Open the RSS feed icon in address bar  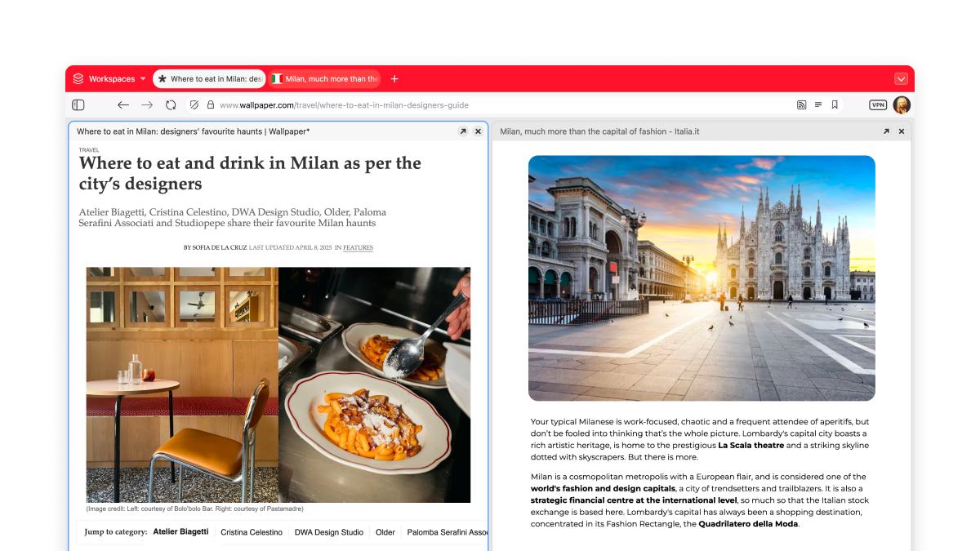click(801, 105)
